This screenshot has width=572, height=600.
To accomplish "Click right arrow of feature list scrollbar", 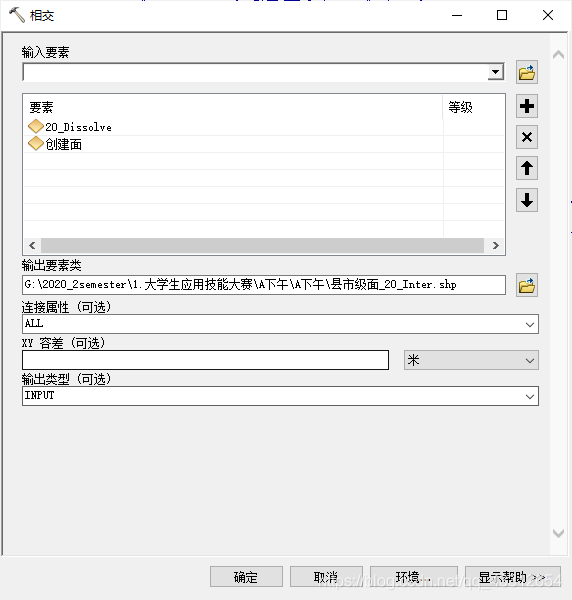I will click(495, 245).
